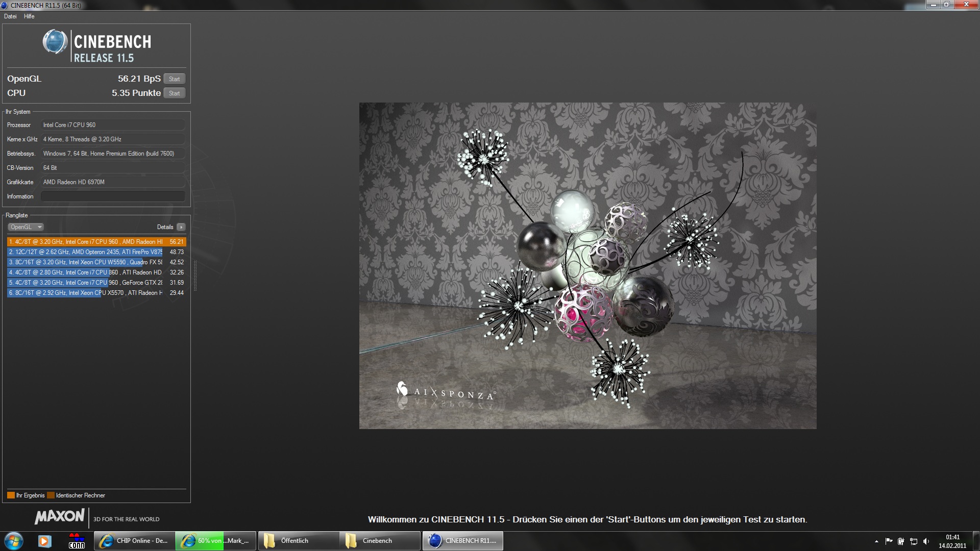
Task: Open the OpenGL ranking dropdown
Action: pos(26,227)
